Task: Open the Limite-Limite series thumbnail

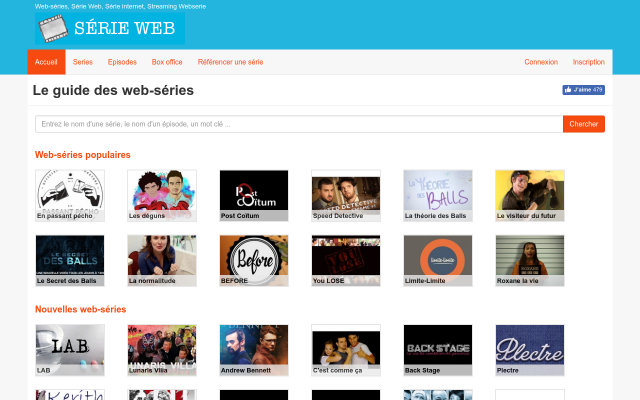Action: (438, 260)
